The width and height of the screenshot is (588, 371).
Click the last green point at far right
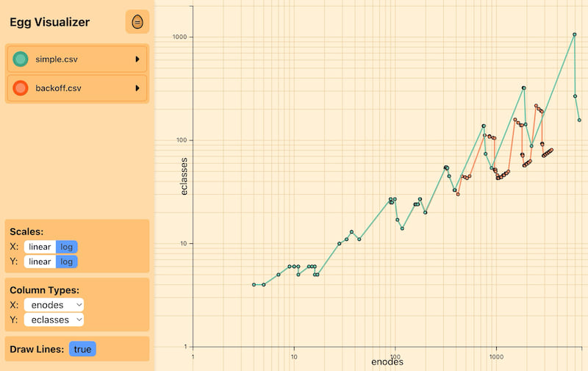[x=579, y=120]
